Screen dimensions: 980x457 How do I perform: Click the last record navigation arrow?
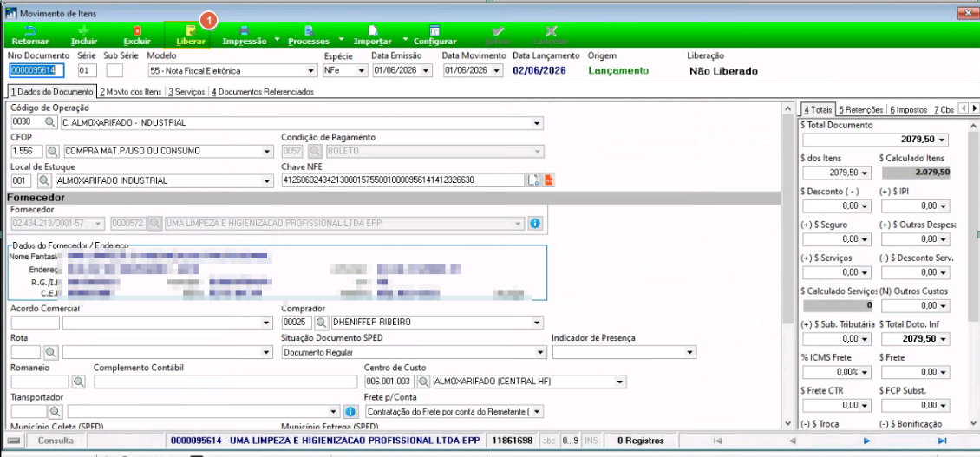941,441
